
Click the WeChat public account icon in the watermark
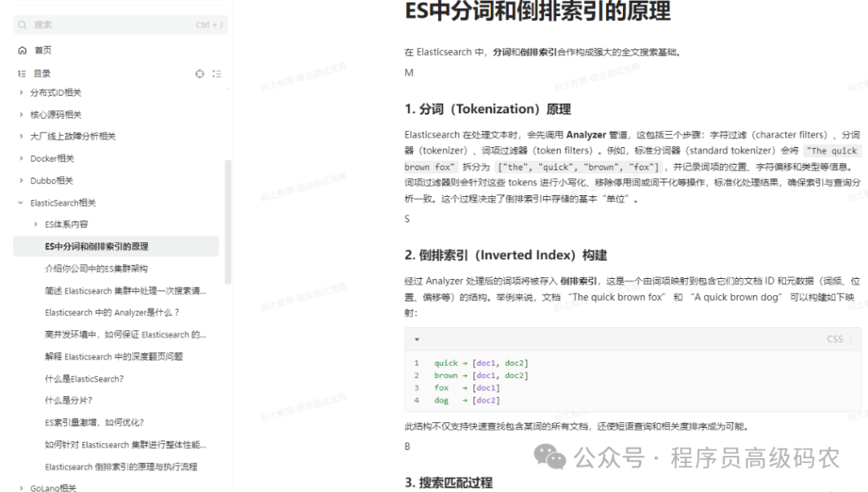551,458
